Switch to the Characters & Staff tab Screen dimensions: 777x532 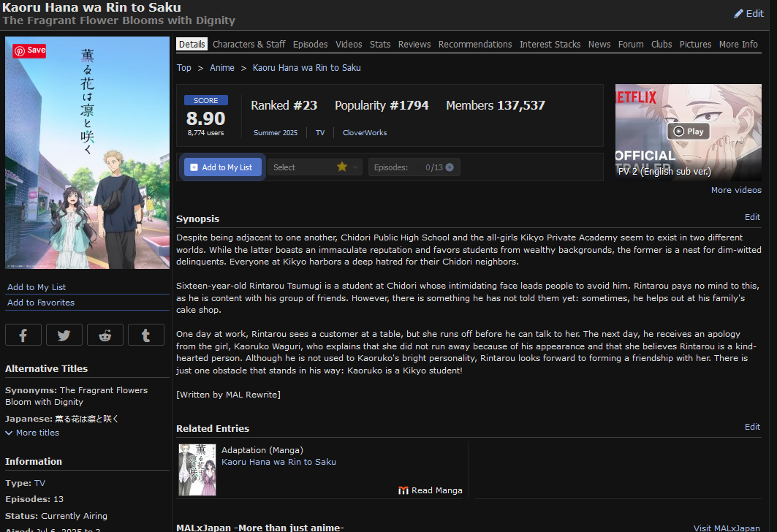(x=249, y=44)
